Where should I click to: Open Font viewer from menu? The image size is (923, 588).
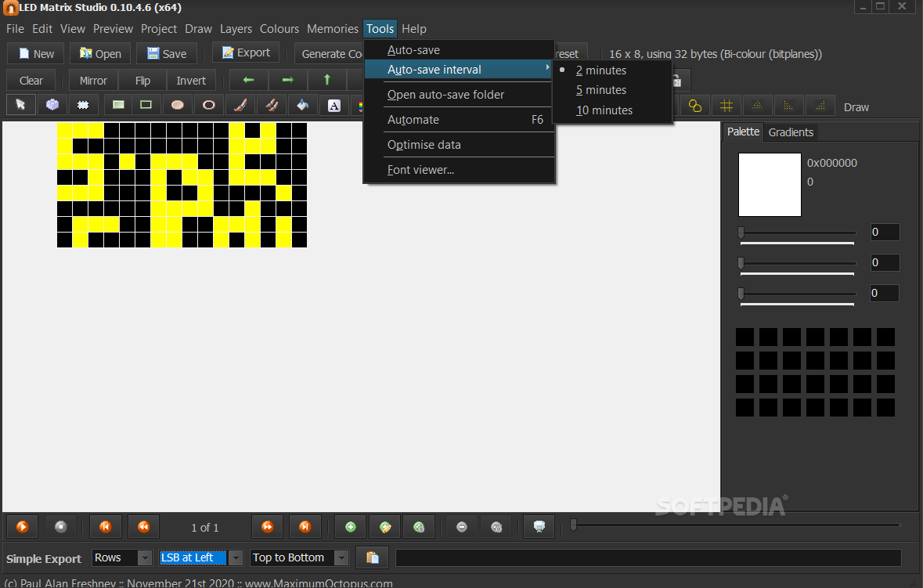click(459, 170)
